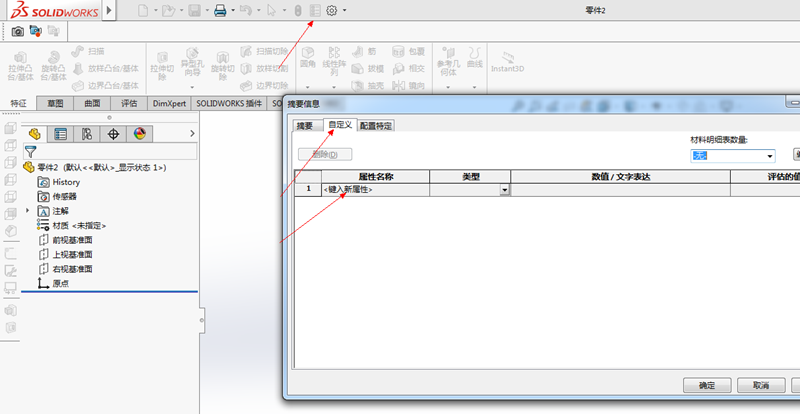Screen dimensions: 800x414
Task: Open FeatureManager design tree tab
Action: (x=35, y=134)
